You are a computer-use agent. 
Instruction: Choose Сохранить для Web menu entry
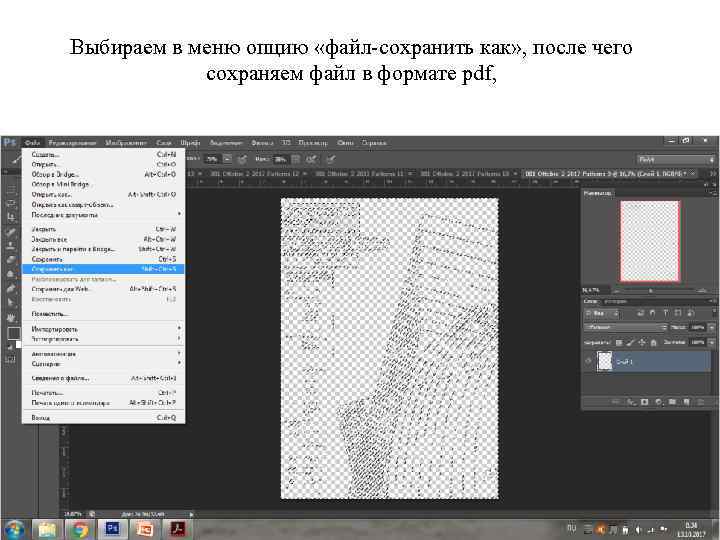coord(103,289)
